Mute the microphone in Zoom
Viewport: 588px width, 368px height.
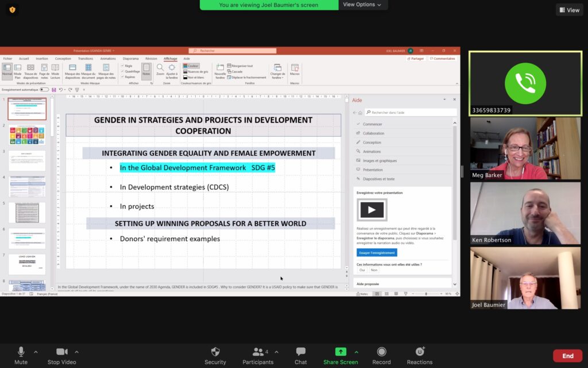pyautogui.click(x=21, y=355)
